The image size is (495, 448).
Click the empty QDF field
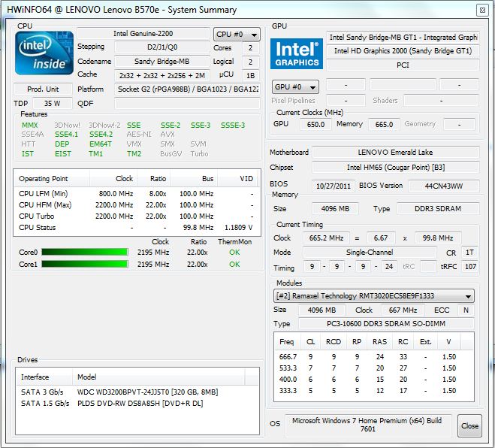click(x=188, y=103)
